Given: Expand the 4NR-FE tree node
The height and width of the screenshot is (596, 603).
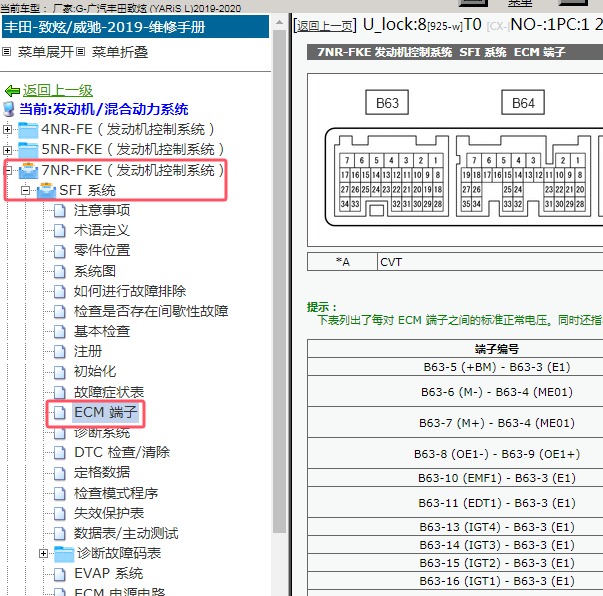Looking at the screenshot, I should click(7, 130).
